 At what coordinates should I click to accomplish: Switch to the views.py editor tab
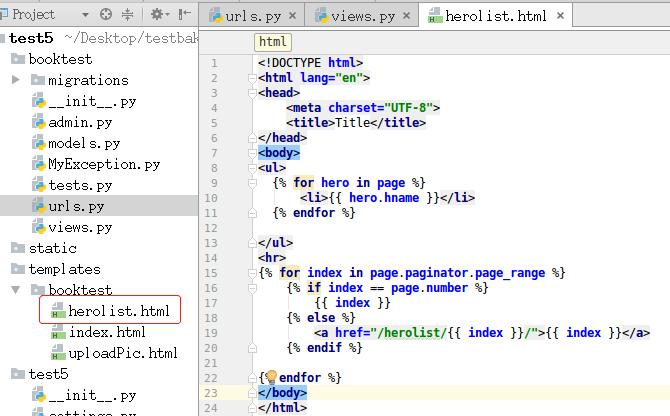click(363, 16)
